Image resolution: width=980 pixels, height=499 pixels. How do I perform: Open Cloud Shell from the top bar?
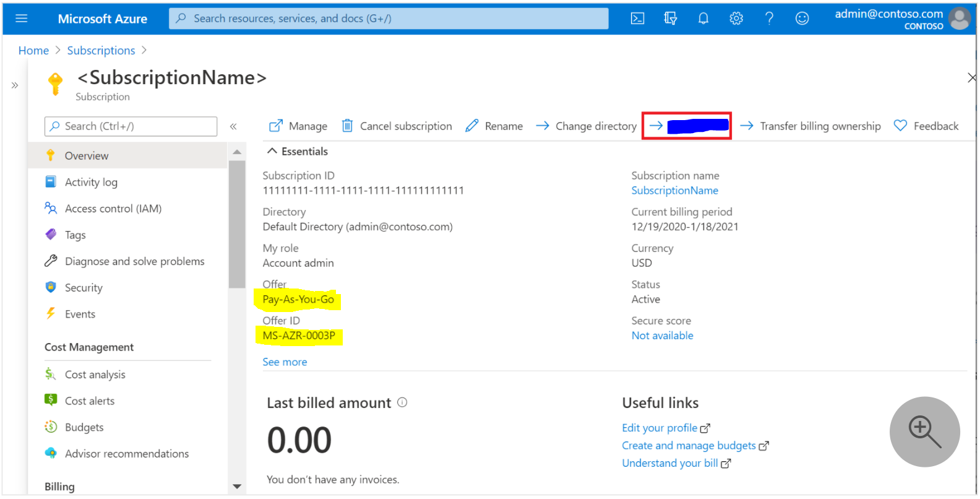pyautogui.click(x=637, y=19)
